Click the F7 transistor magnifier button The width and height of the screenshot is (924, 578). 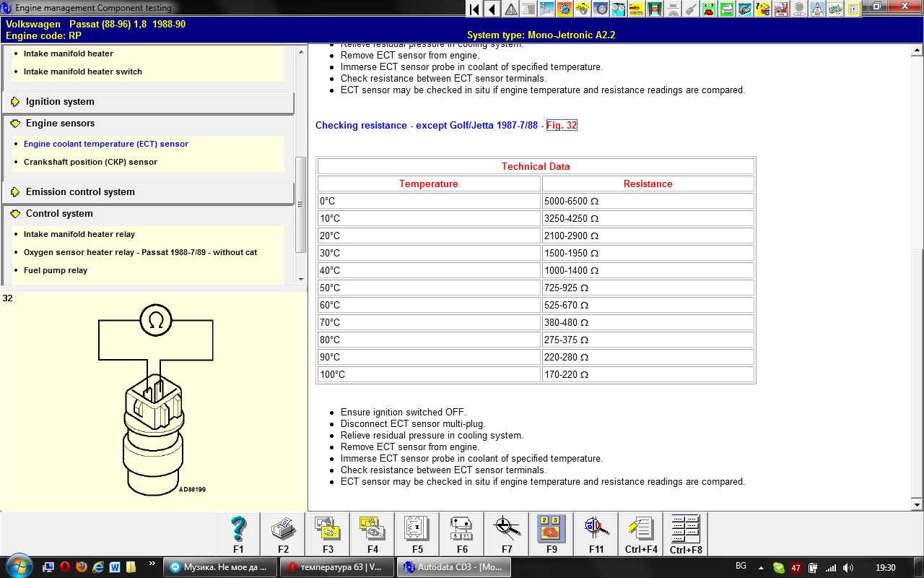point(507,535)
